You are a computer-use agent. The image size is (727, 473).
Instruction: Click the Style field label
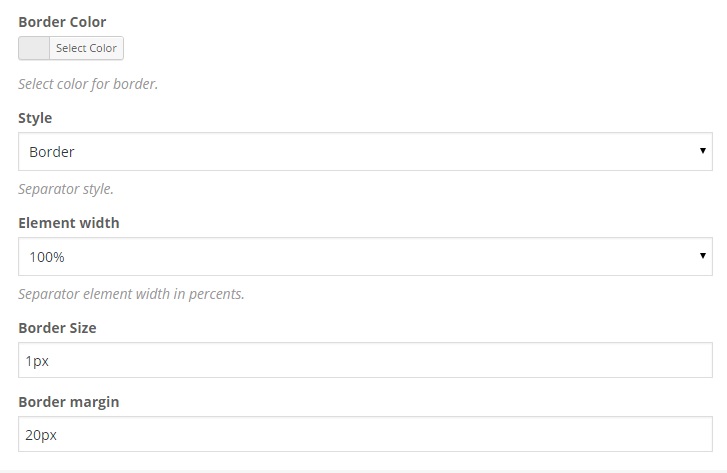tap(35, 118)
